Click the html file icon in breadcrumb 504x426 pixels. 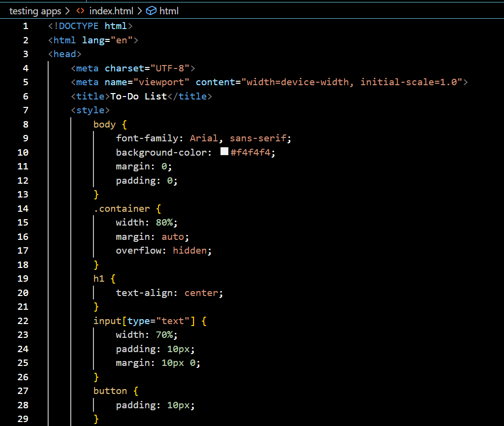pyautogui.click(x=80, y=11)
